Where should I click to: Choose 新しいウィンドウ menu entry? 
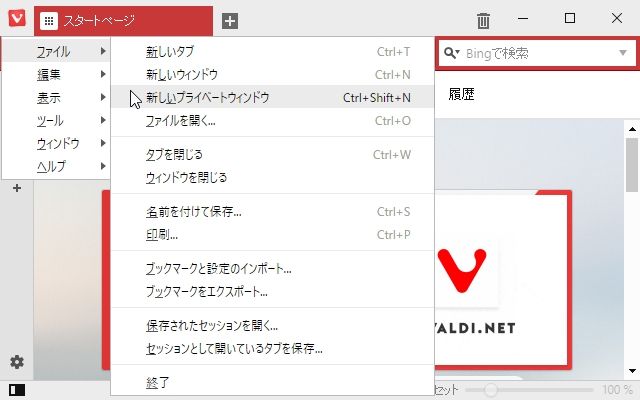click(x=273, y=74)
